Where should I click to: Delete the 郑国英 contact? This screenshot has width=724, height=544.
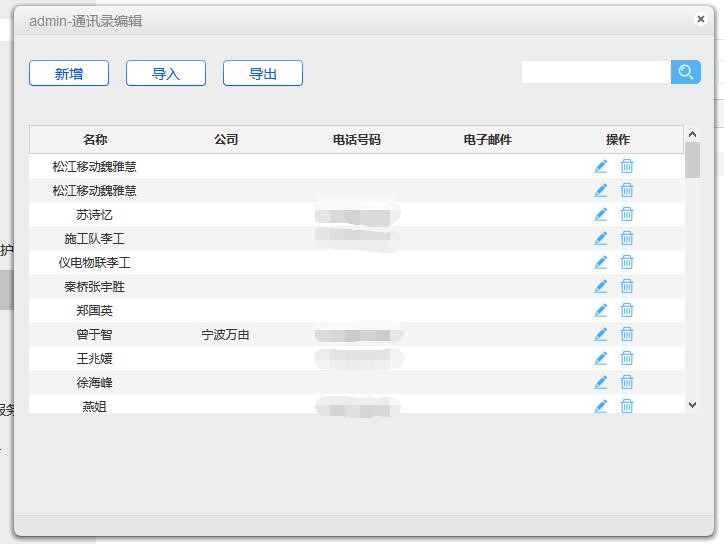[627, 310]
